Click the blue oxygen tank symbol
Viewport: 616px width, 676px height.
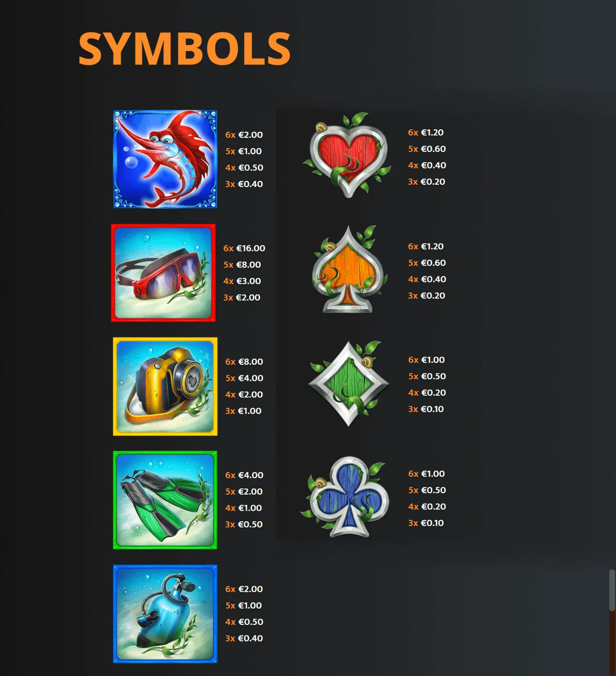pyautogui.click(x=165, y=614)
